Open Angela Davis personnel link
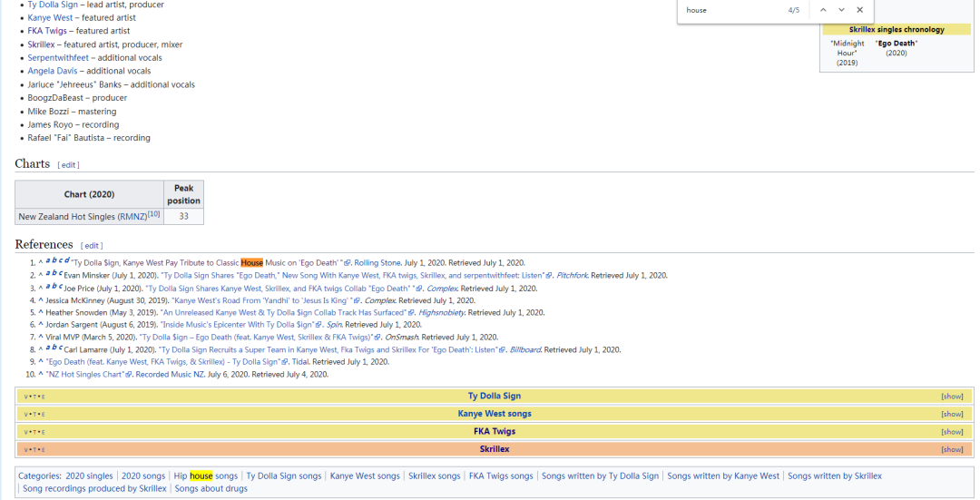 click(x=53, y=71)
